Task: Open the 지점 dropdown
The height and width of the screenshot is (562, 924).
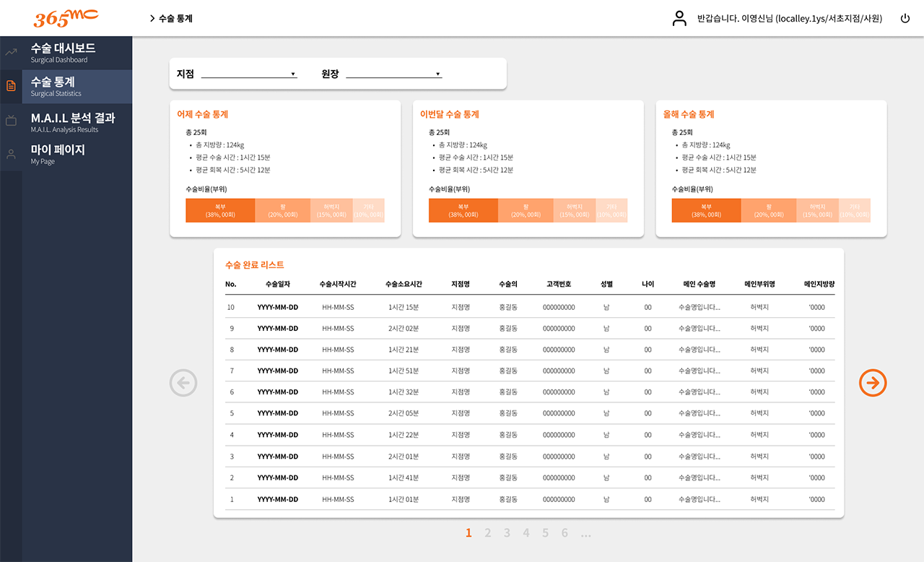Action: pos(248,74)
